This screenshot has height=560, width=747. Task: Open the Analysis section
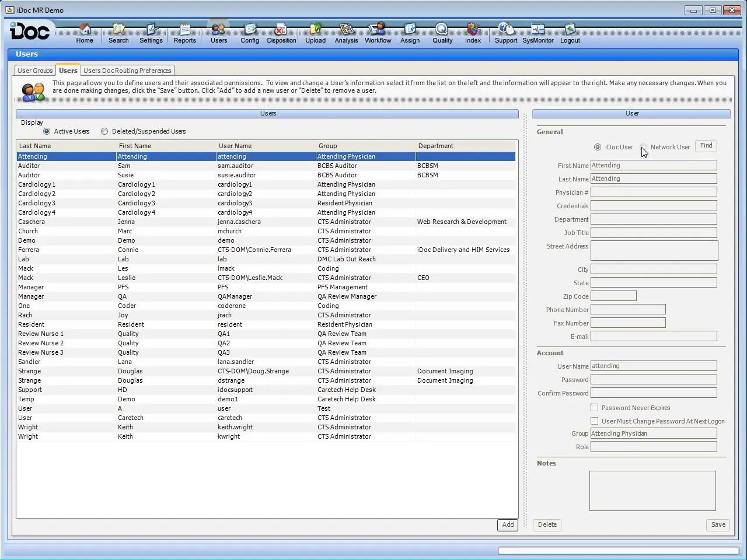(x=346, y=32)
